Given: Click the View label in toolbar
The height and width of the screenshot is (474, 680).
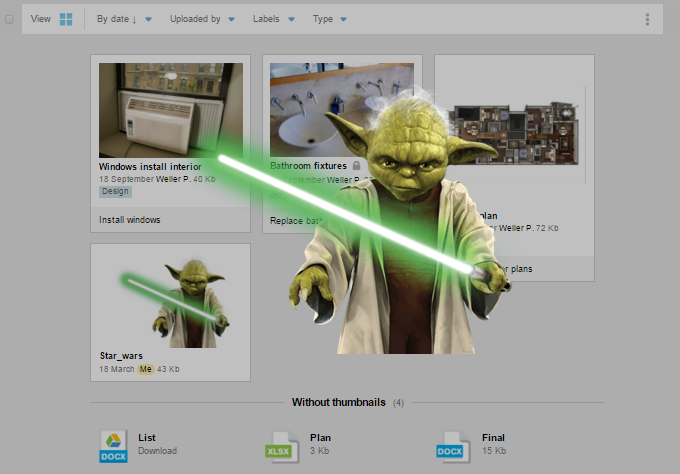Looking at the screenshot, I should pyautogui.click(x=41, y=19).
